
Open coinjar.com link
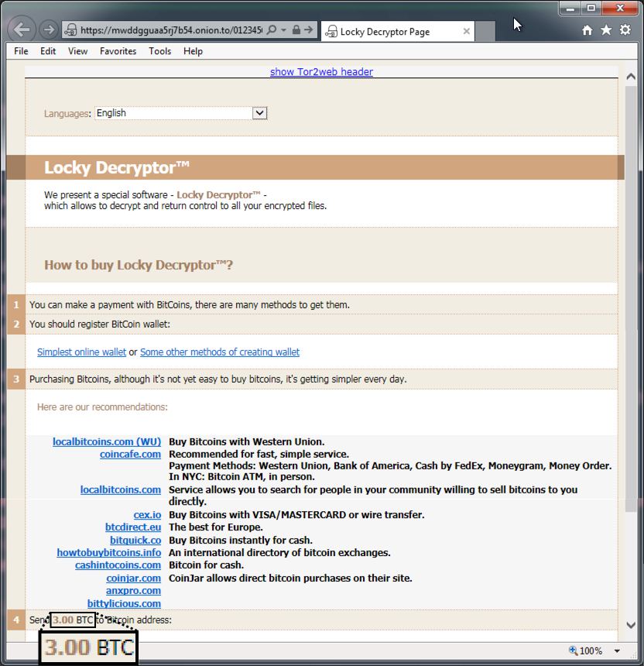coord(134,578)
